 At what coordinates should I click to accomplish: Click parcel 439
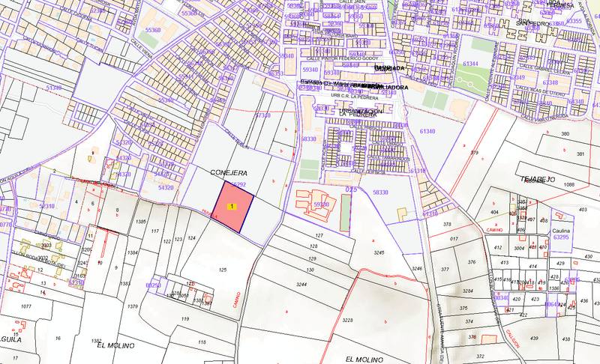535,338
